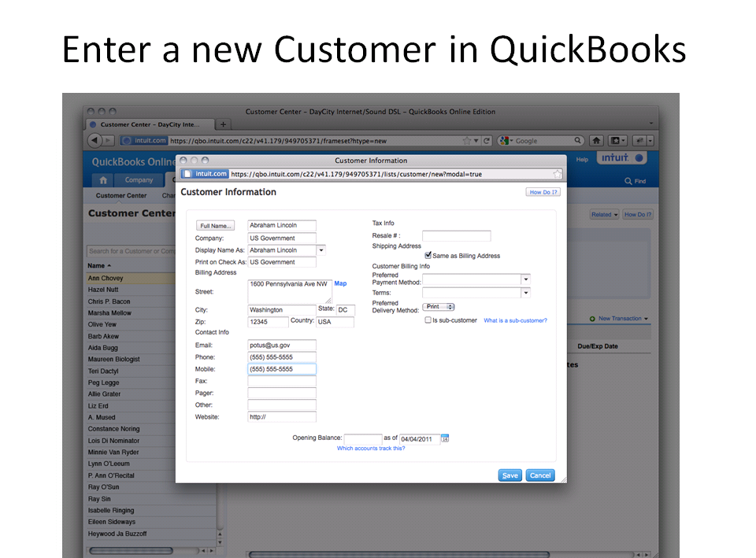Screen dimensions: 756x558
Task: Click Help in the QuickBooks header
Action: coord(582,160)
